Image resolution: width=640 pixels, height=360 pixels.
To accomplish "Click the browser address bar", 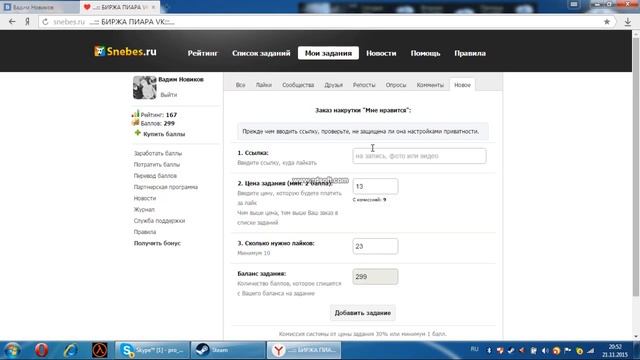I will (327, 22).
